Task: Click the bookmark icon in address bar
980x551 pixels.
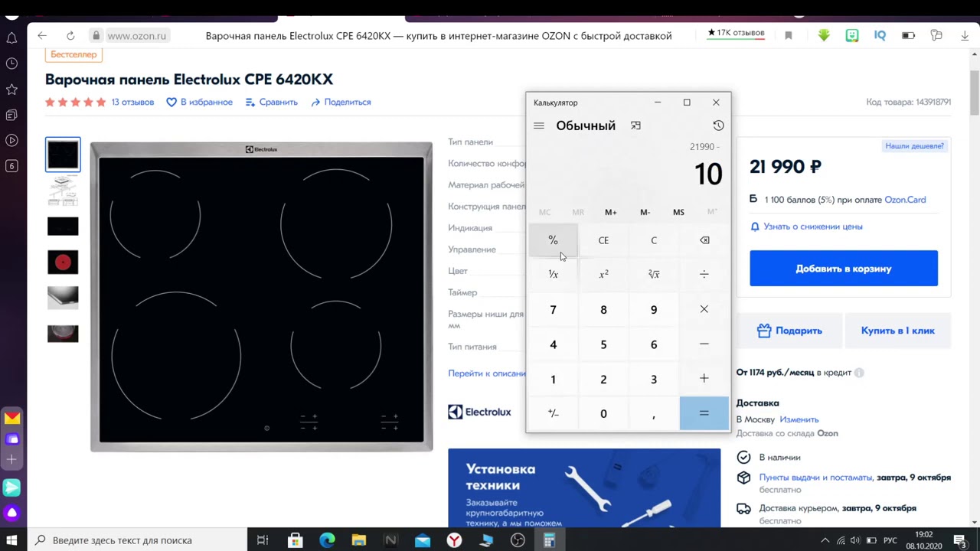Action: [789, 35]
